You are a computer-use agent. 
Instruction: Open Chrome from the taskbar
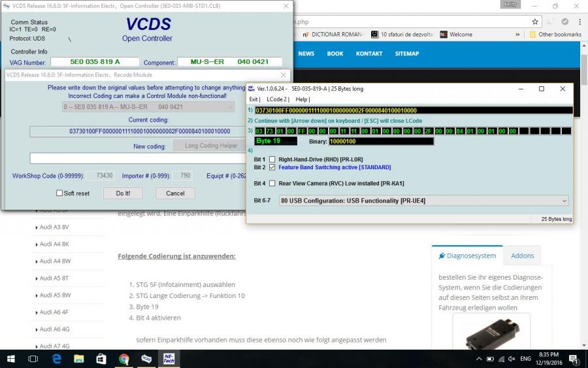[124, 359]
